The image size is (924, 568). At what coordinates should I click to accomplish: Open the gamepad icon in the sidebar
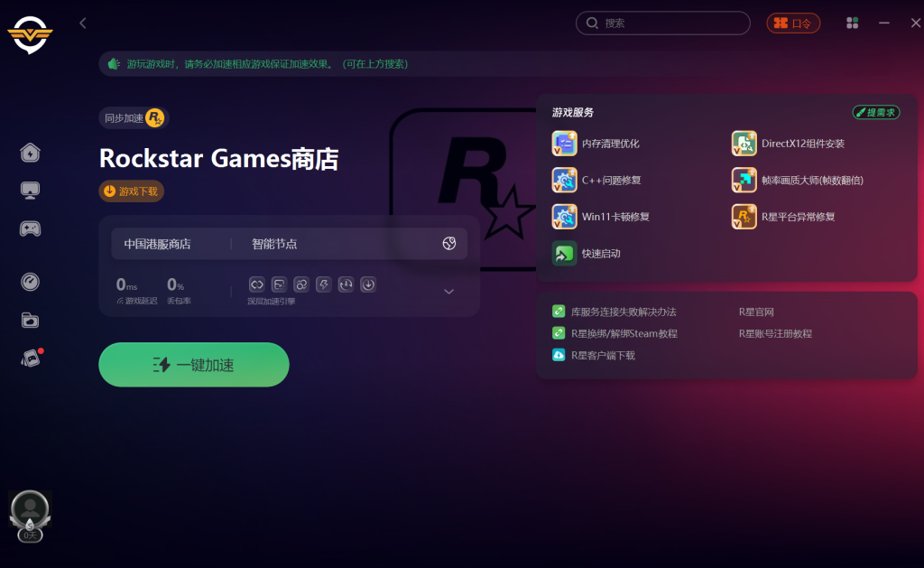(x=30, y=228)
